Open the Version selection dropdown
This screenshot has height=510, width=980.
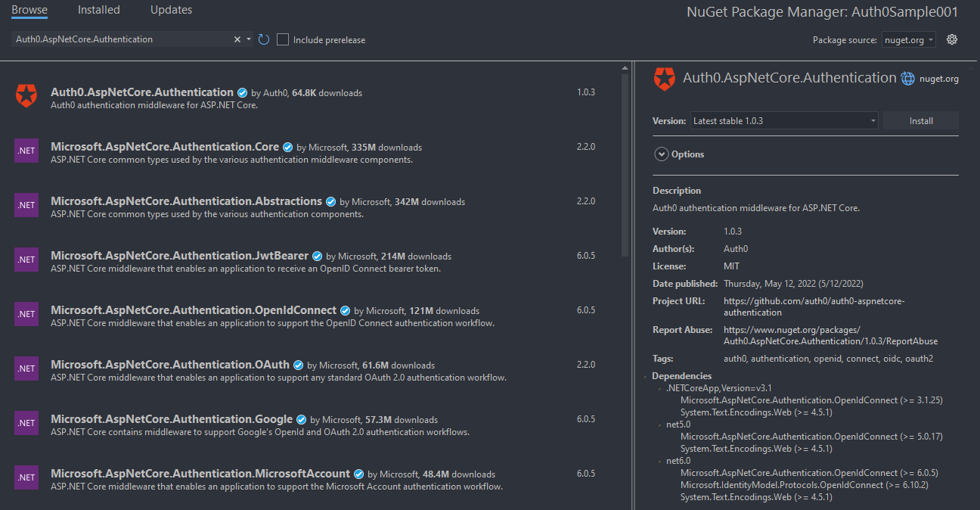(784, 120)
